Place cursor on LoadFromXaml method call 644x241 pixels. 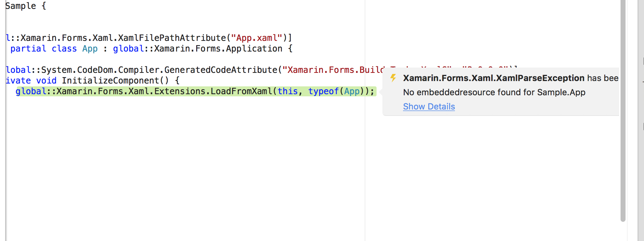241,91
